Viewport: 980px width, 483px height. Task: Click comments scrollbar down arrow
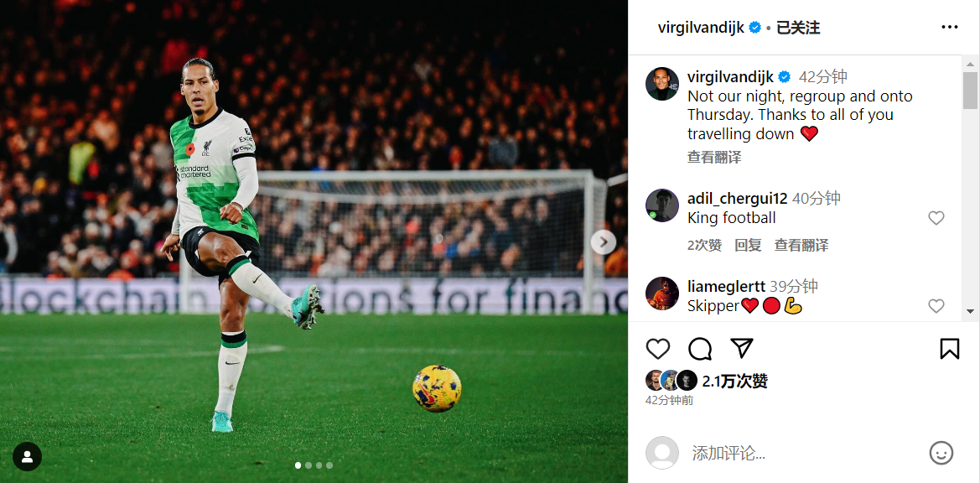pyautogui.click(x=970, y=310)
